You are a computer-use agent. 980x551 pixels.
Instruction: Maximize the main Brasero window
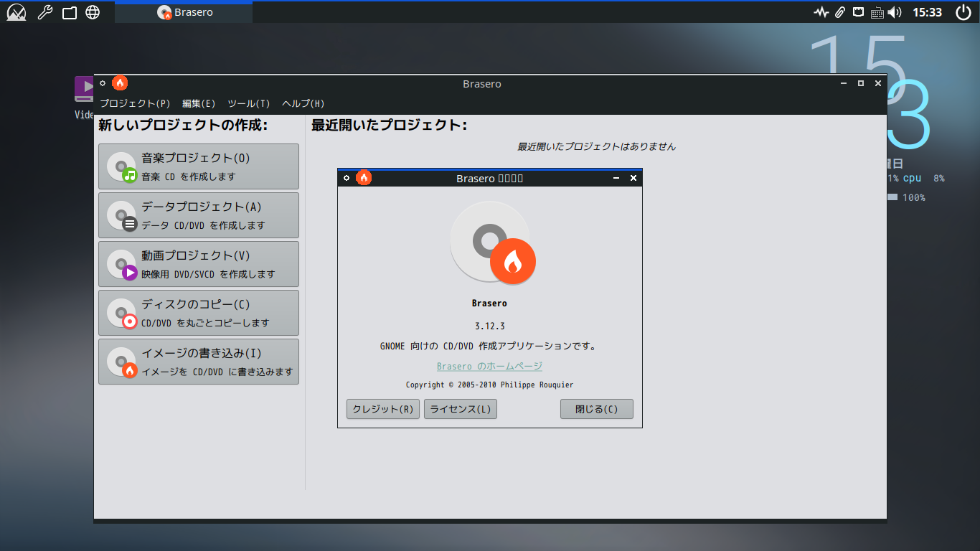point(861,83)
